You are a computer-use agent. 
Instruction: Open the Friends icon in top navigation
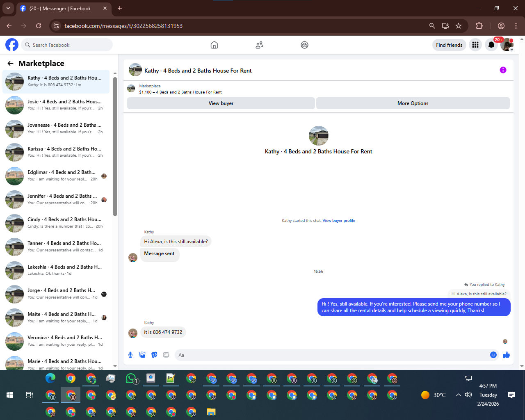click(259, 45)
